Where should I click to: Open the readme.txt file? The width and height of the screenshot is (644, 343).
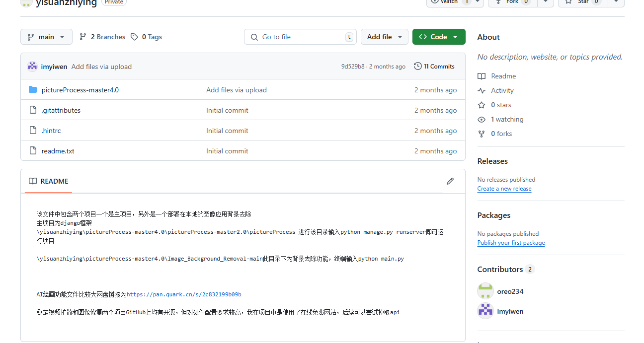tap(58, 151)
